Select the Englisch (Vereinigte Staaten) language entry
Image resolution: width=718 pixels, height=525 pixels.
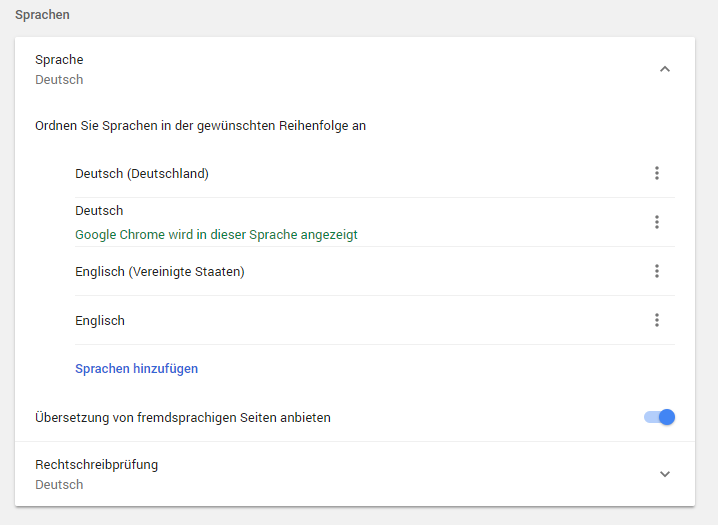click(x=160, y=271)
